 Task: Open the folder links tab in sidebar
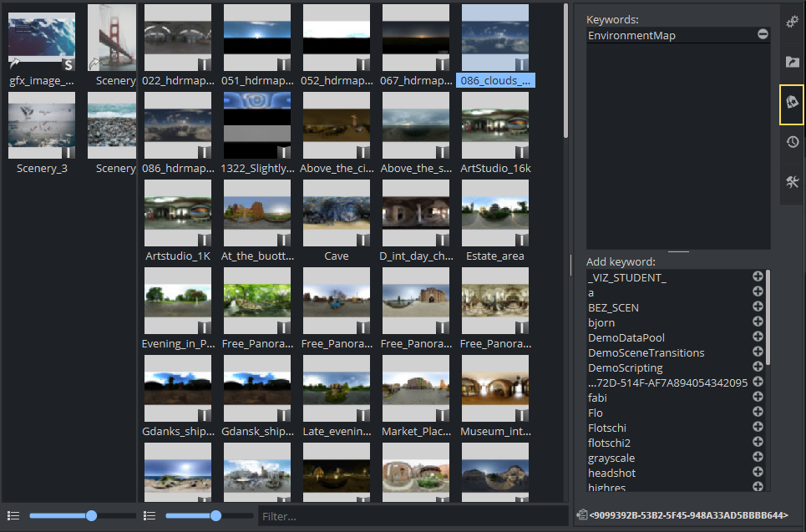pyautogui.click(x=792, y=62)
